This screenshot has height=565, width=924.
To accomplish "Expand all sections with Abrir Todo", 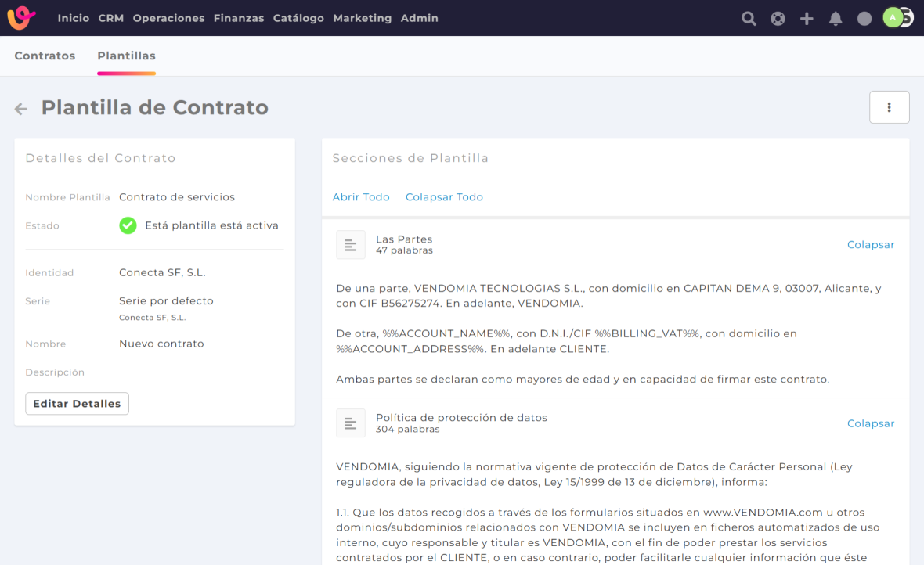I will [361, 197].
